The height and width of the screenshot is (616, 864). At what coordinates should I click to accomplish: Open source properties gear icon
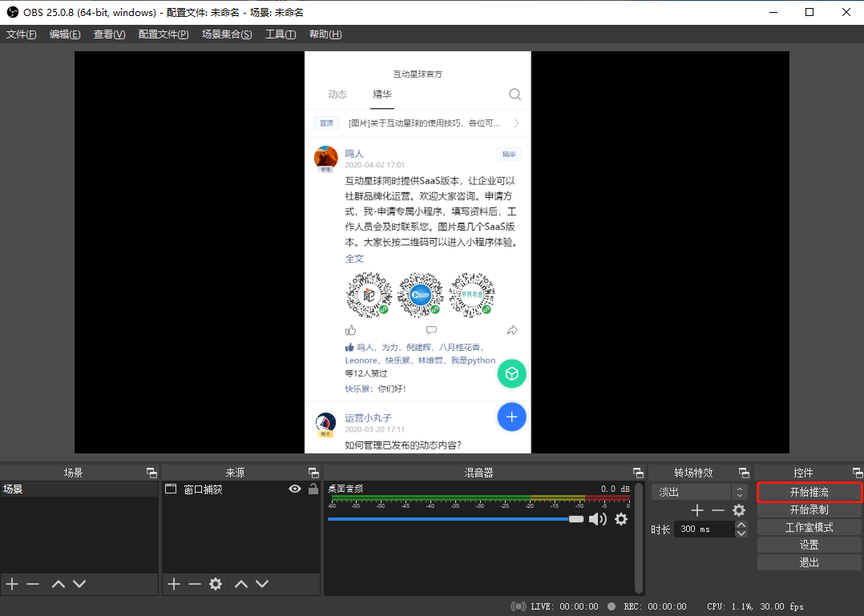216,584
